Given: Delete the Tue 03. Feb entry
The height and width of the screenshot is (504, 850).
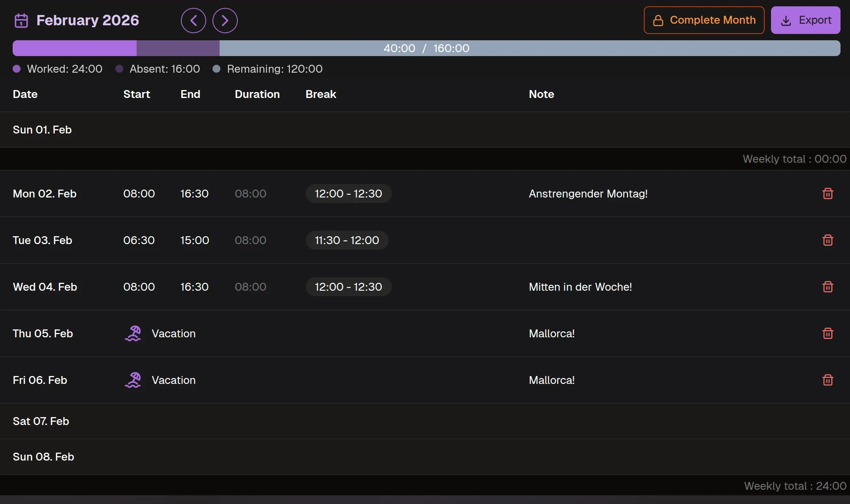Looking at the screenshot, I should coord(828,240).
